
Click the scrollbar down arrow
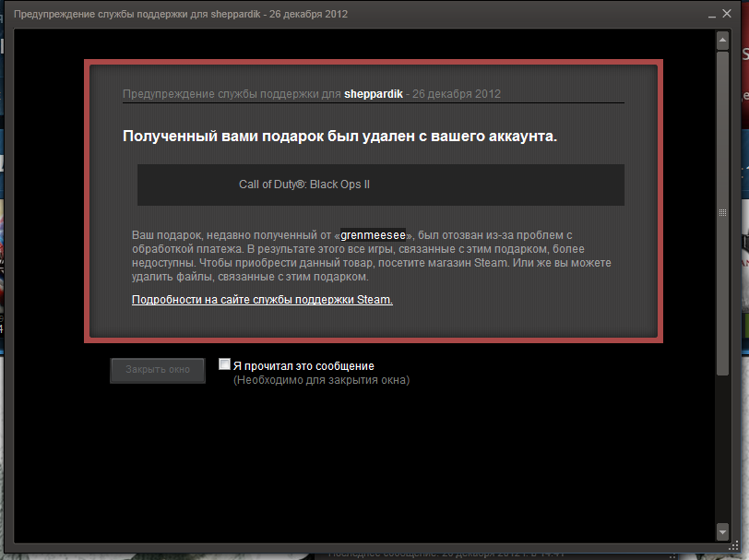pos(722,531)
